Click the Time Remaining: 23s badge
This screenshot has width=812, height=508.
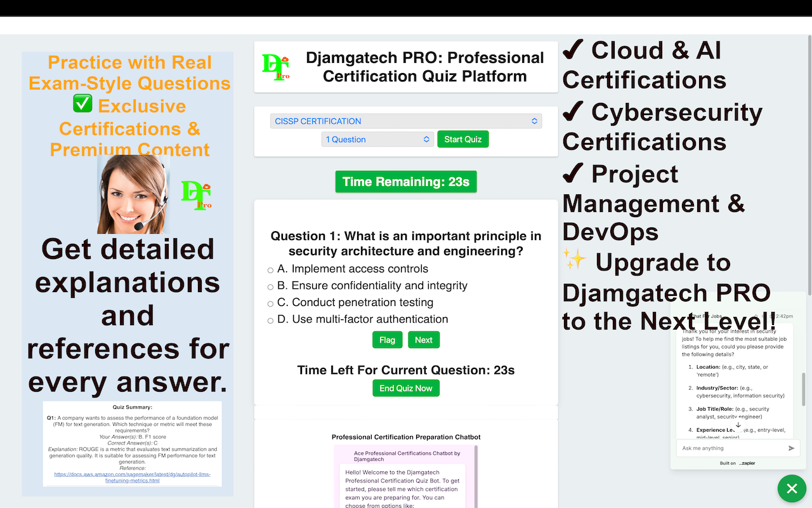406,182
